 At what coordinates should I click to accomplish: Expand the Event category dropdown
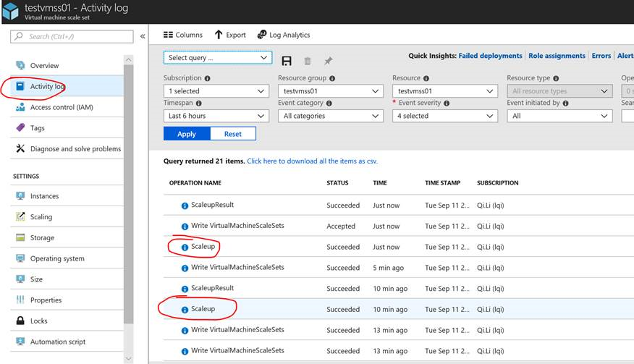coord(330,116)
